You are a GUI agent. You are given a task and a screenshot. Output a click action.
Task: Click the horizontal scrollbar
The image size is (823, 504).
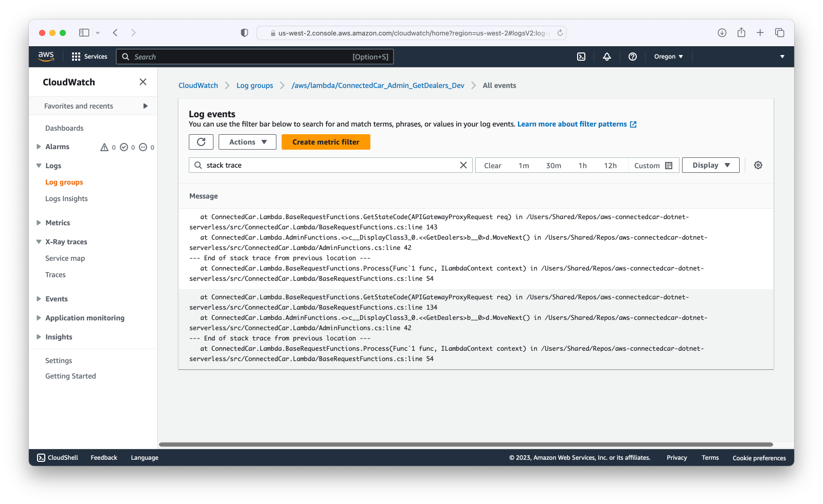[466, 444]
